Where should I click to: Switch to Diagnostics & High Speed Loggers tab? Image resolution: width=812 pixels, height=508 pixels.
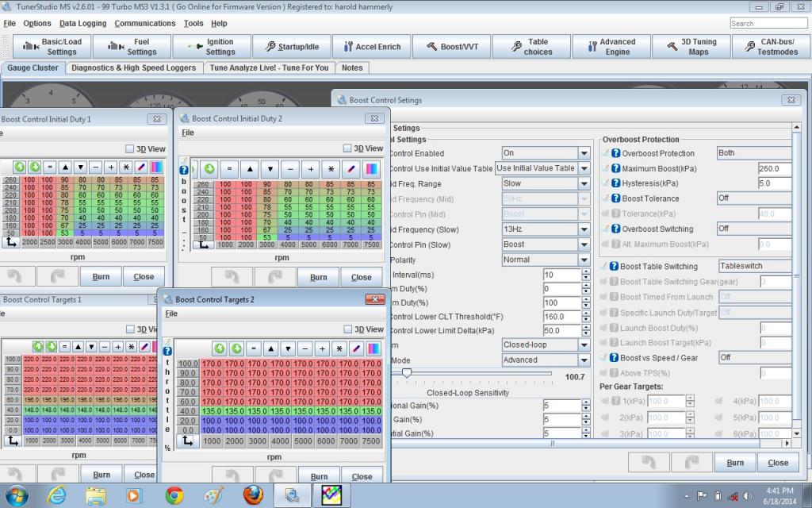pyautogui.click(x=134, y=67)
